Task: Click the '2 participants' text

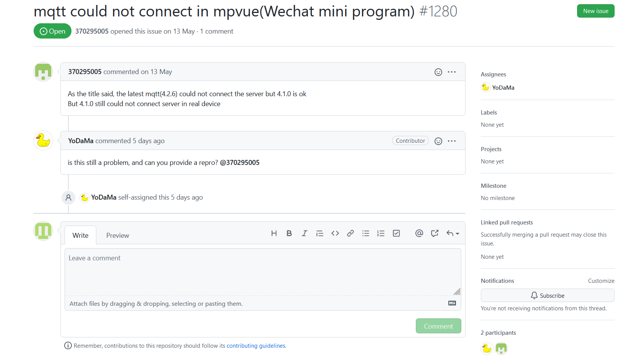Action: (498, 333)
